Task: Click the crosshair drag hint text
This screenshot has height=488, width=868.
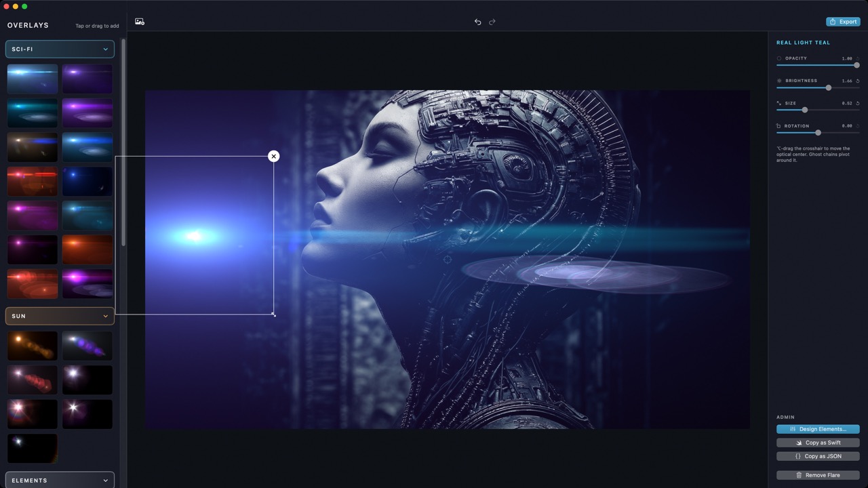Action: tap(813, 155)
